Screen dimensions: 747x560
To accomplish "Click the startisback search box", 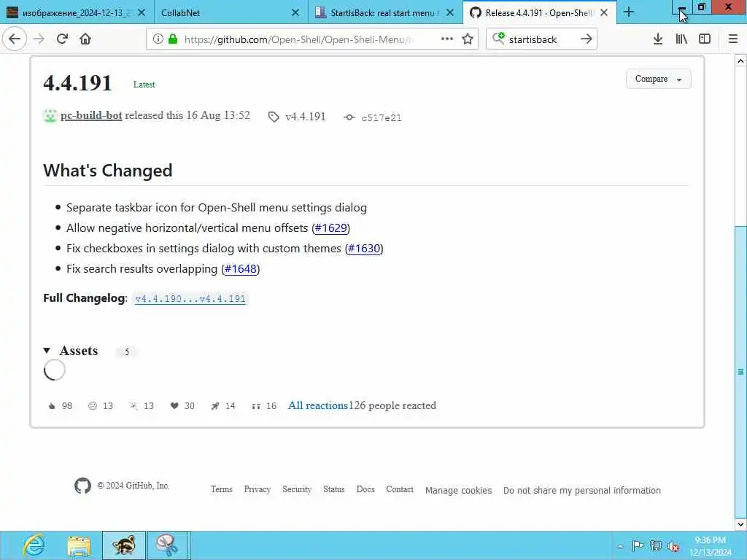I will pyautogui.click(x=542, y=39).
